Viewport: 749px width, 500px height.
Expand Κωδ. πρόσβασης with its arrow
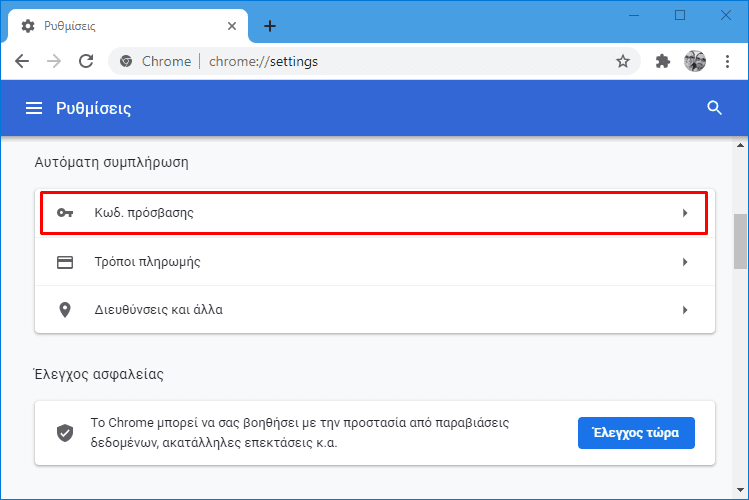685,213
